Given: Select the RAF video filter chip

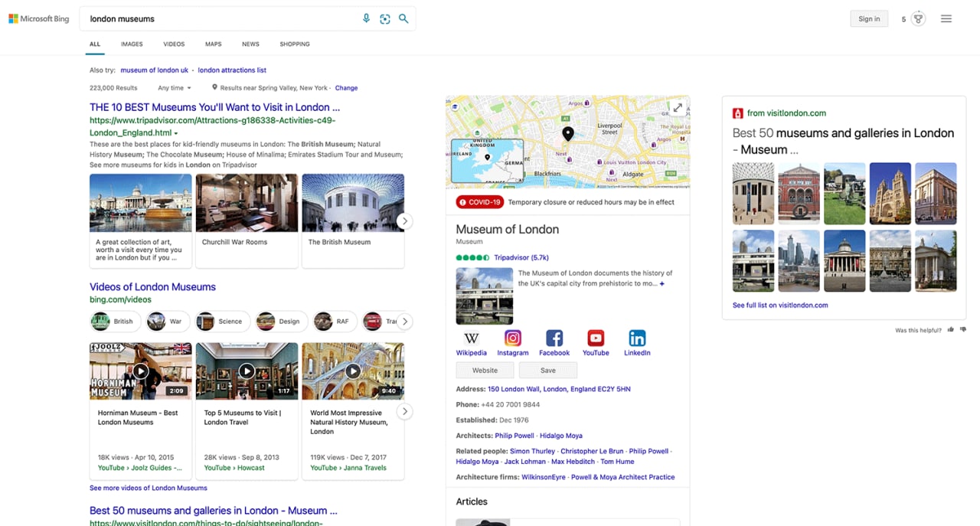Looking at the screenshot, I should pos(334,322).
